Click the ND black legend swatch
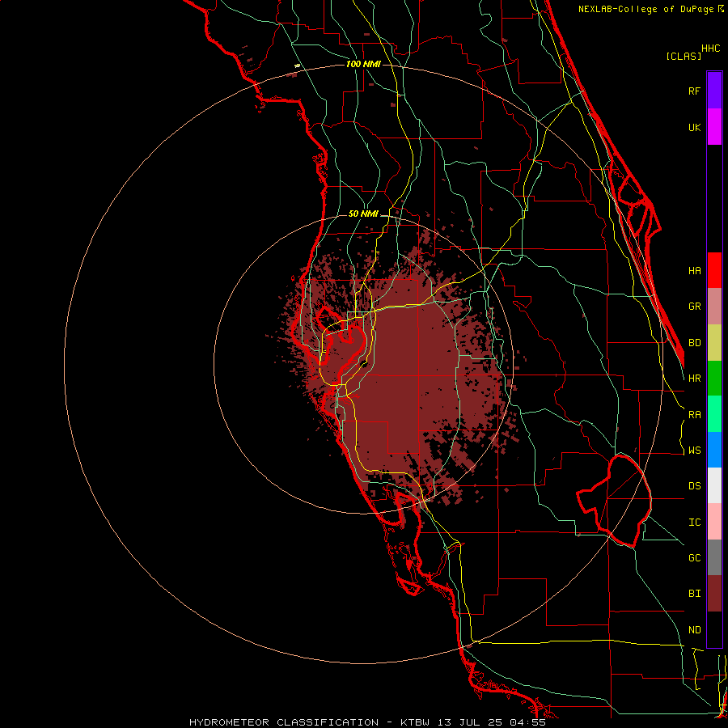This screenshot has height=728, width=728. point(714,629)
